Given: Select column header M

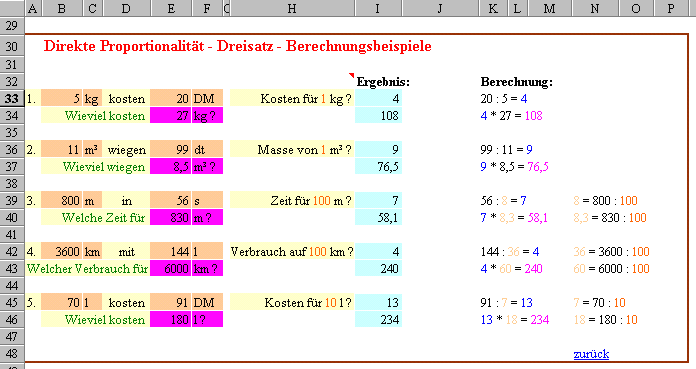Looking at the screenshot, I should coord(550,8).
